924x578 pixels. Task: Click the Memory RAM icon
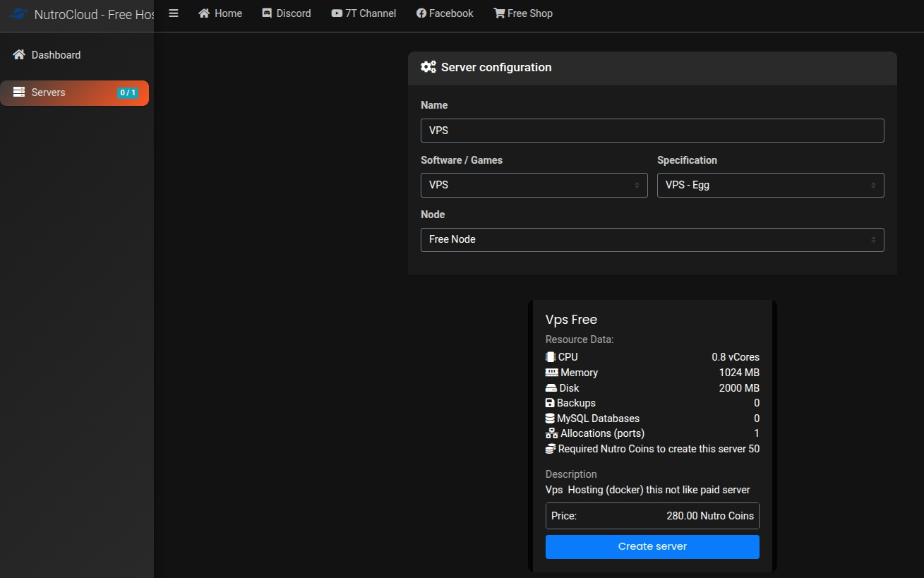pos(552,373)
